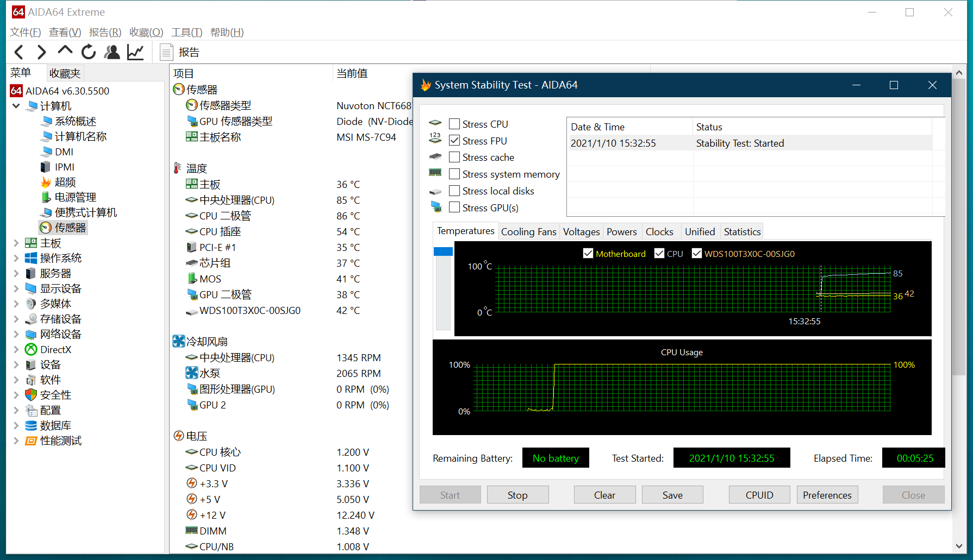Collapse the 计算机 tree node
Viewport: 973px width, 560px height.
(x=16, y=106)
